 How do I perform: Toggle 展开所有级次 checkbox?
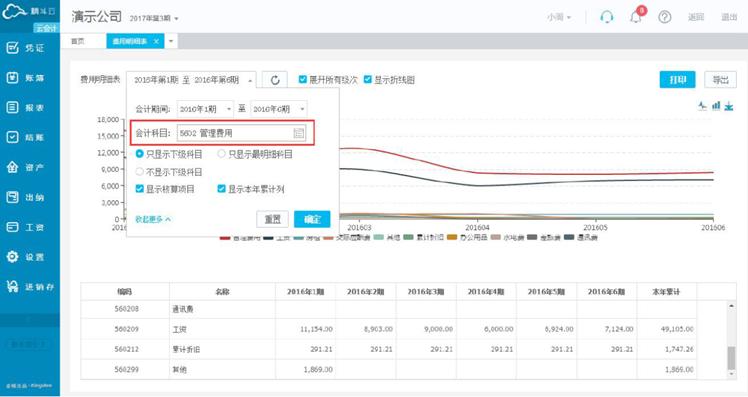pos(302,79)
